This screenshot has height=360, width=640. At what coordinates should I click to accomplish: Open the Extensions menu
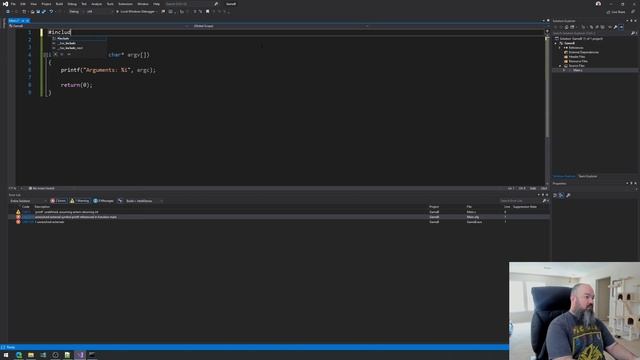125,4
